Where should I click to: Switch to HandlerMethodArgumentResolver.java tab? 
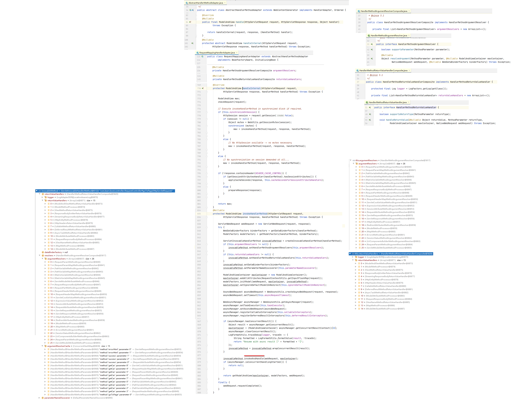point(389,36)
